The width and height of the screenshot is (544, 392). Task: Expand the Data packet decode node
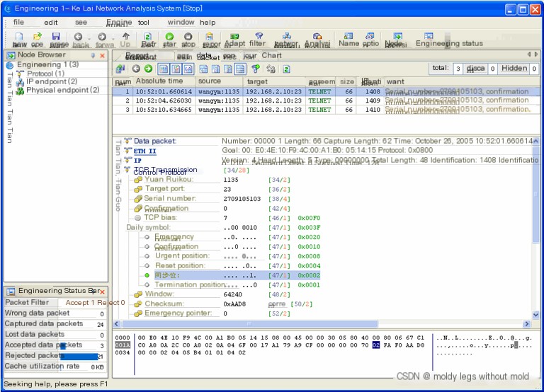point(127,141)
